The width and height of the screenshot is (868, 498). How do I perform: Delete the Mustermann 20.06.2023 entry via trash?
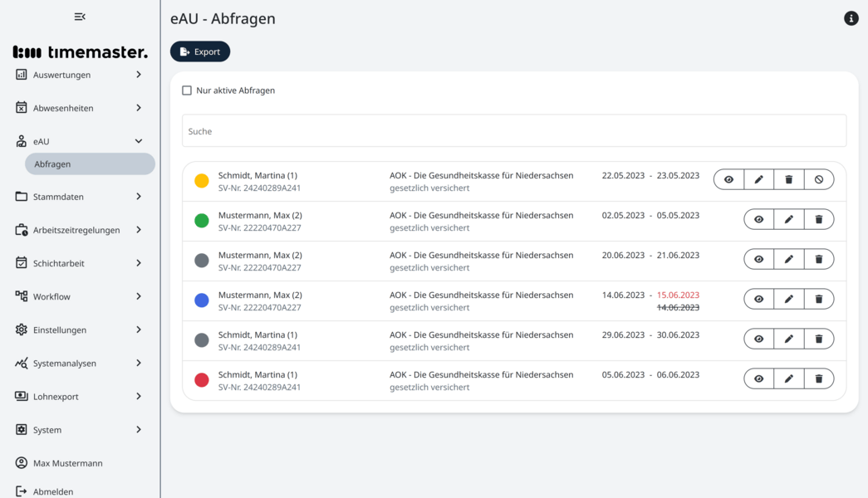pyautogui.click(x=818, y=259)
